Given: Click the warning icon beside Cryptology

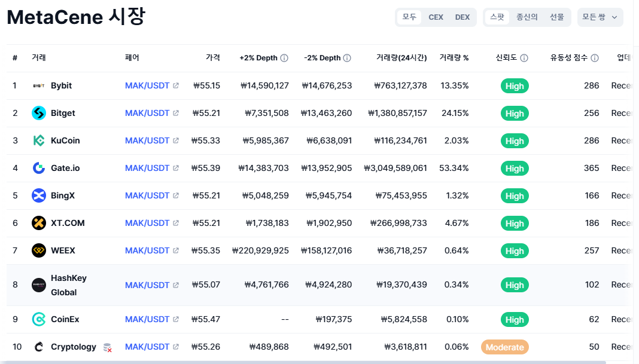Looking at the screenshot, I should point(108,347).
